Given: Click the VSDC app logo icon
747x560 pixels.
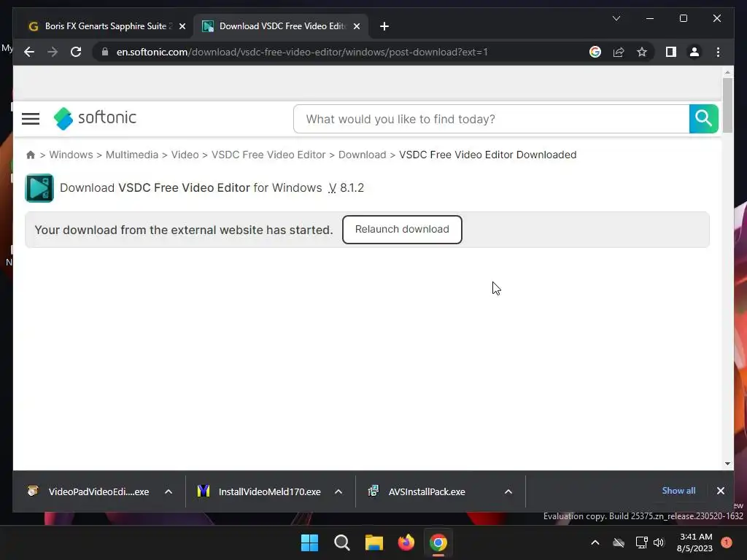Looking at the screenshot, I should pos(39,188).
